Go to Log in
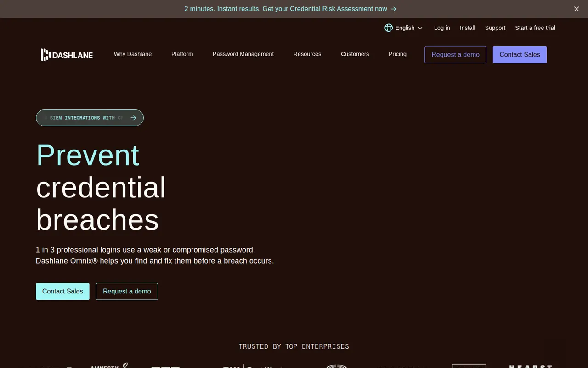 coord(442,28)
